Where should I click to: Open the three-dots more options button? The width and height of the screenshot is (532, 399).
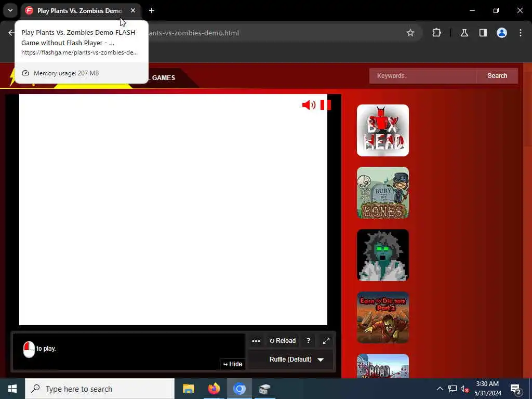(x=256, y=341)
